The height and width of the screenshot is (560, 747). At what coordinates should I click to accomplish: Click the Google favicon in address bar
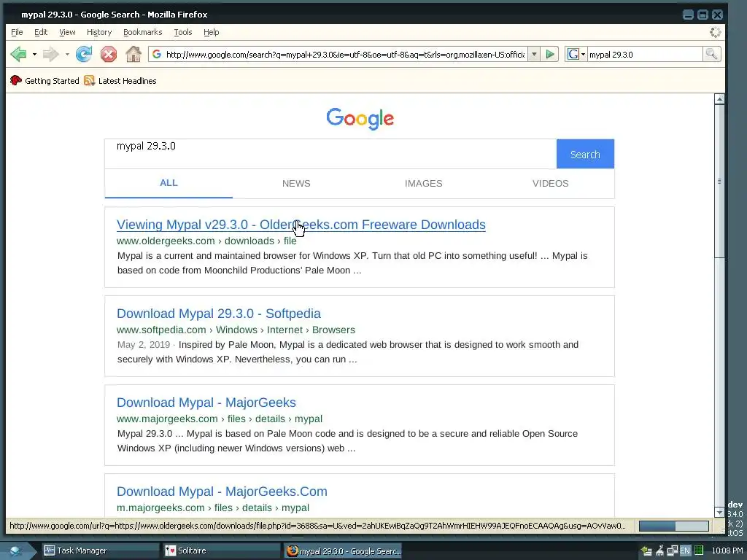pos(157,54)
